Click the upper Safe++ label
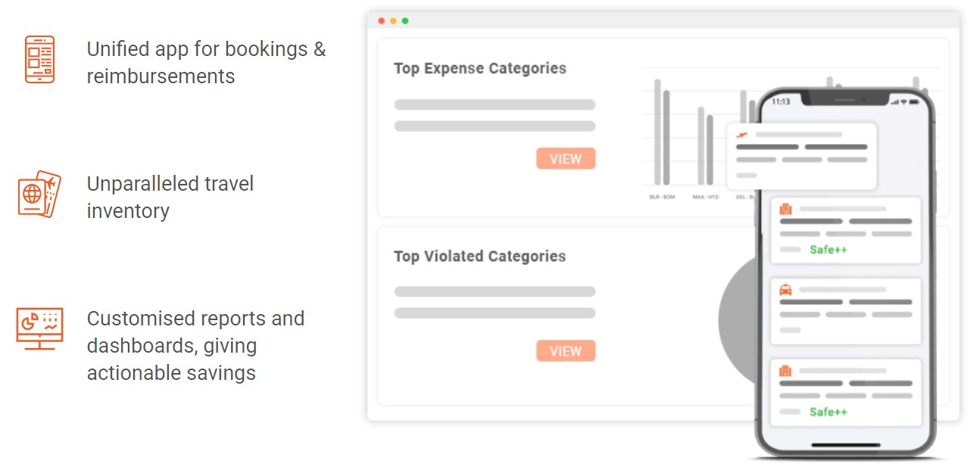The width and height of the screenshot is (980, 473). 828,250
